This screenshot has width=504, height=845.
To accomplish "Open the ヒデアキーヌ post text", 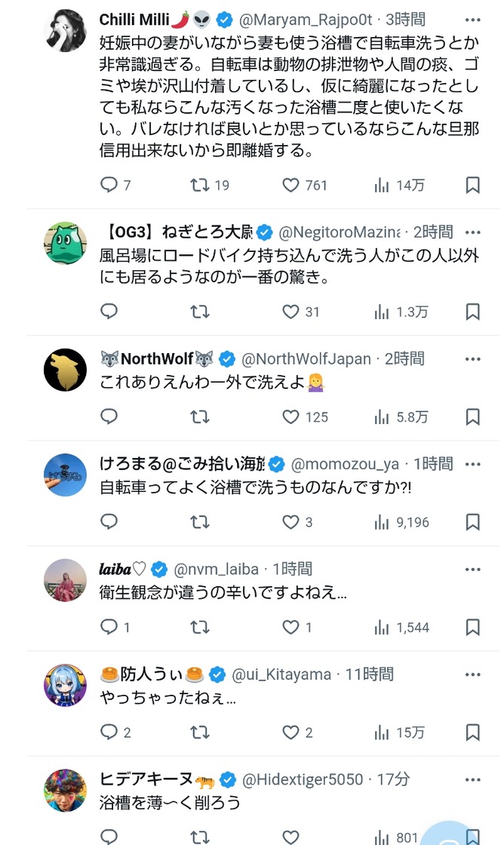I will click(170, 804).
